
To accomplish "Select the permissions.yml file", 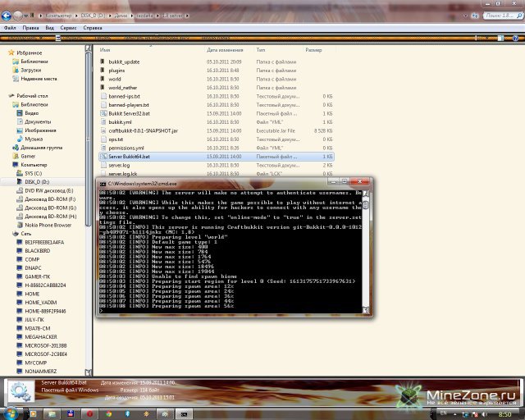I will pyautogui.click(x=127, y=148).
